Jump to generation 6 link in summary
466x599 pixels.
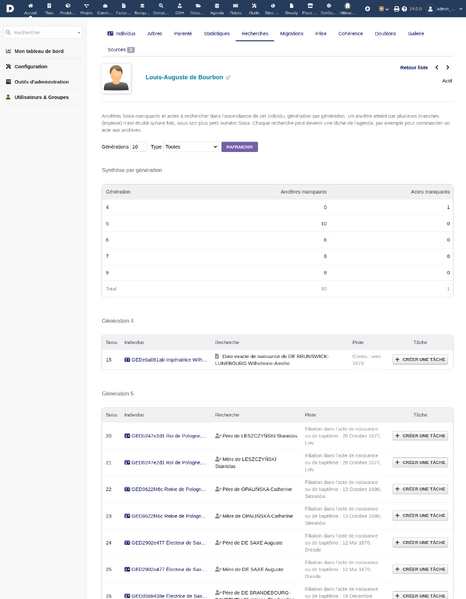click(x=107, y=240)
